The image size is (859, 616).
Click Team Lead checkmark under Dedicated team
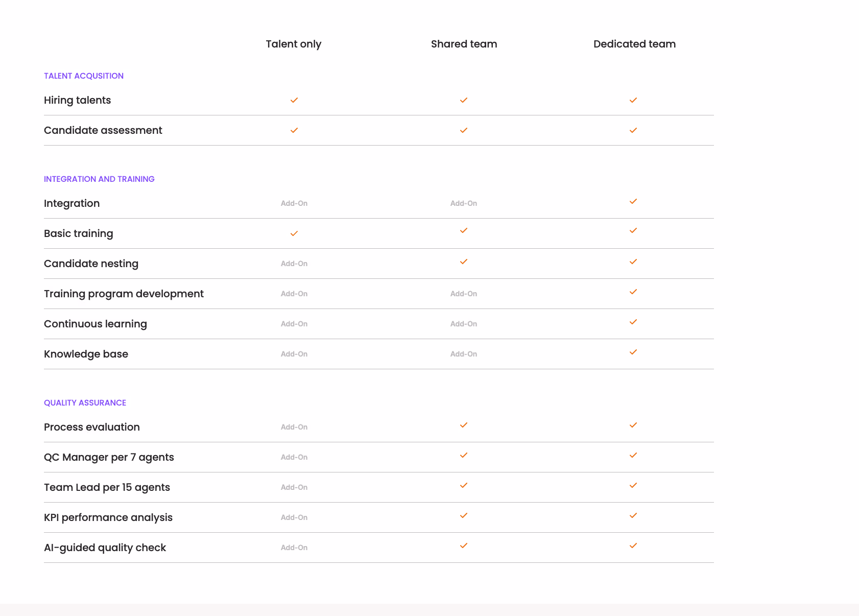[x=633, y=485]
